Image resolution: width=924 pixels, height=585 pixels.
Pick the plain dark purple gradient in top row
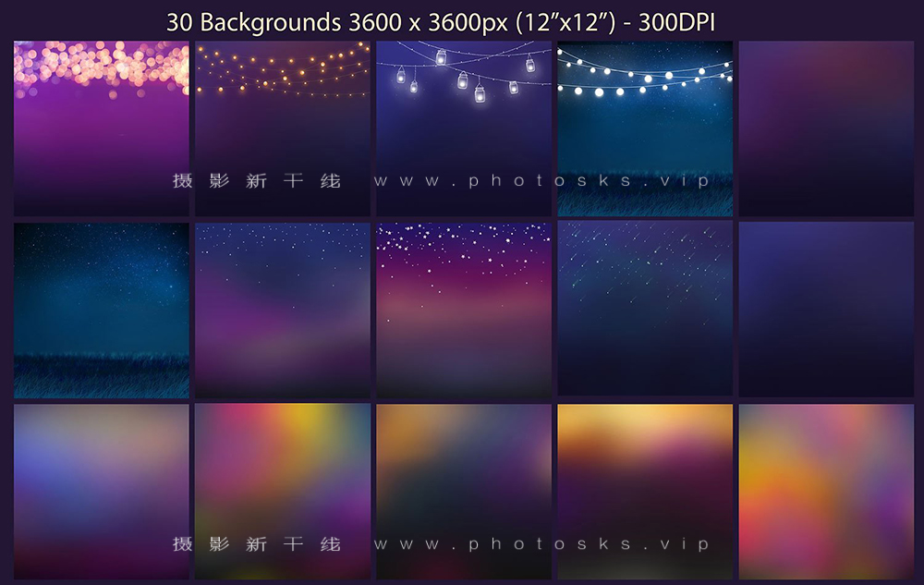tap(826, 128)
